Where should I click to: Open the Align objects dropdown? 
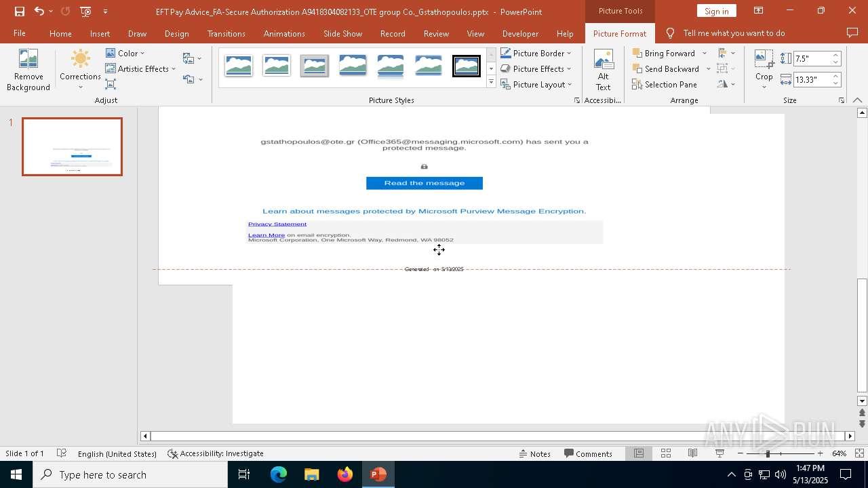[x=726, y=53]
